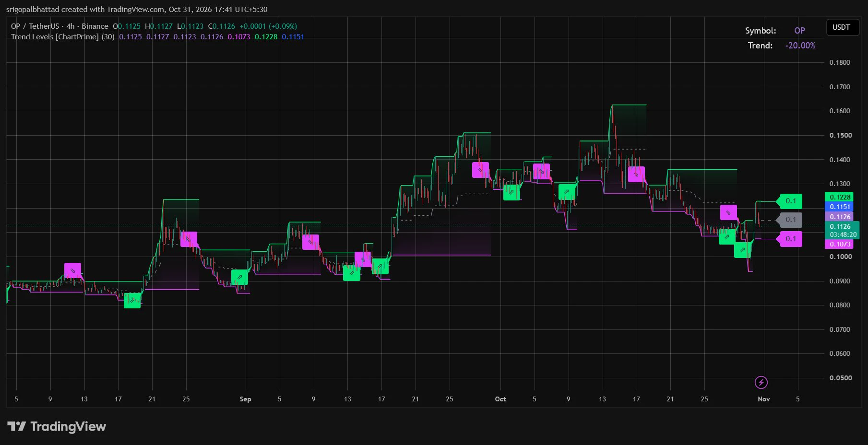Click the 0.1800 price scale value
Viewport: 868px width, 445px height.
click(x=840, y=62)
